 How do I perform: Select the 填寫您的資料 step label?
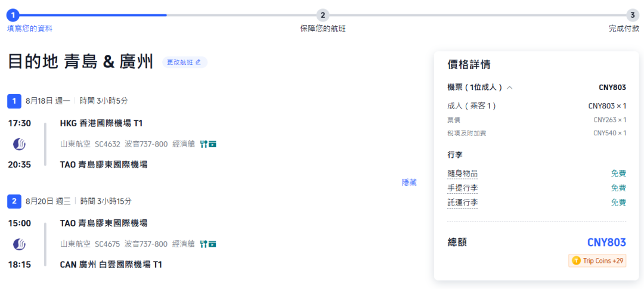click(x=30, y=29)
